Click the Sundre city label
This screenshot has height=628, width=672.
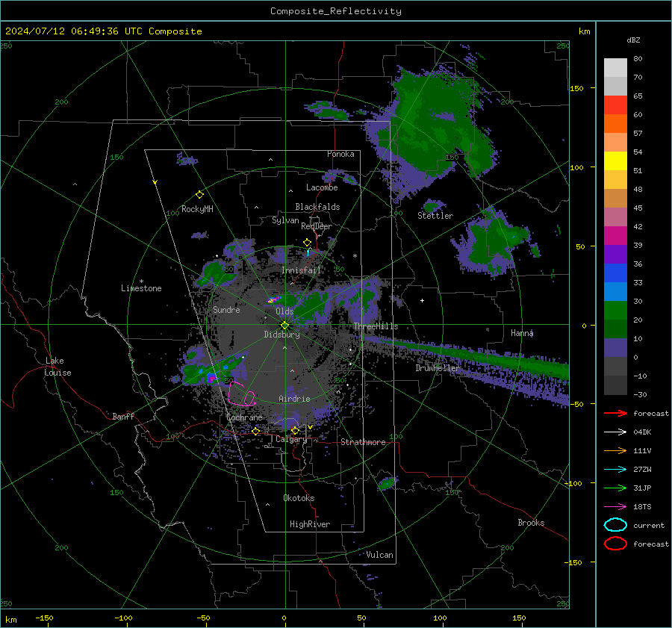coord(226,309)
